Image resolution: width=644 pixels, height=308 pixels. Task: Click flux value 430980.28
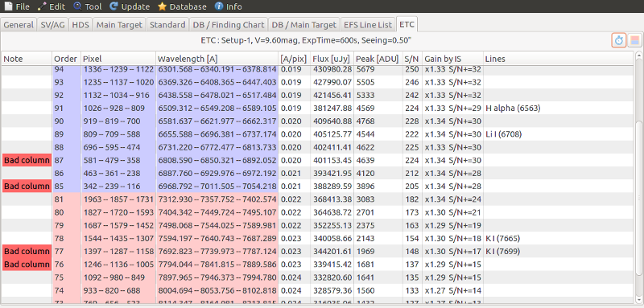332,69
